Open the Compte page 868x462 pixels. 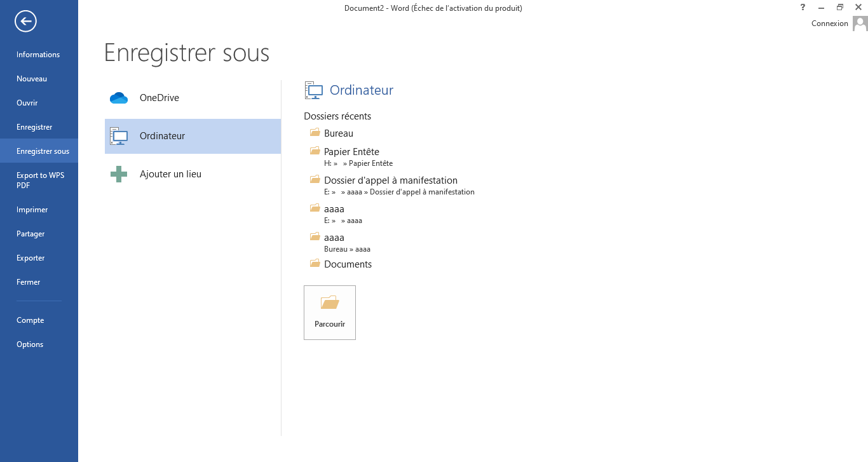[x=39, y=320]
